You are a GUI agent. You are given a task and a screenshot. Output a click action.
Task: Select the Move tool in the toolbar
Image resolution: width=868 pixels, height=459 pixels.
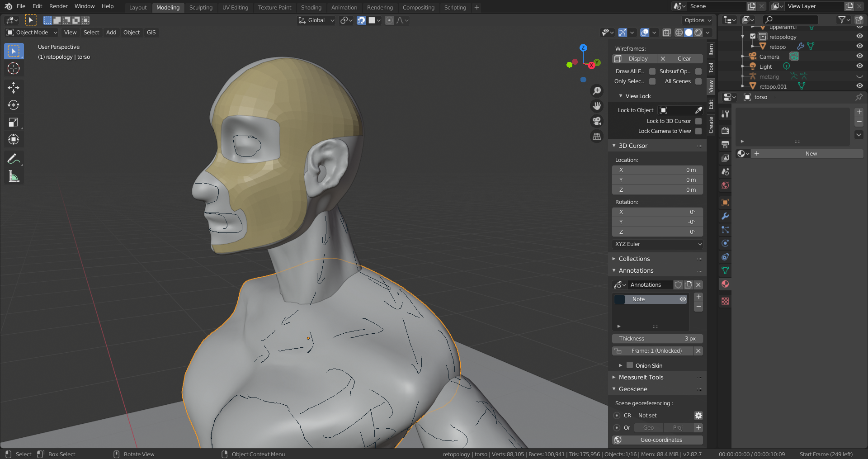click(x=14, y=87)
